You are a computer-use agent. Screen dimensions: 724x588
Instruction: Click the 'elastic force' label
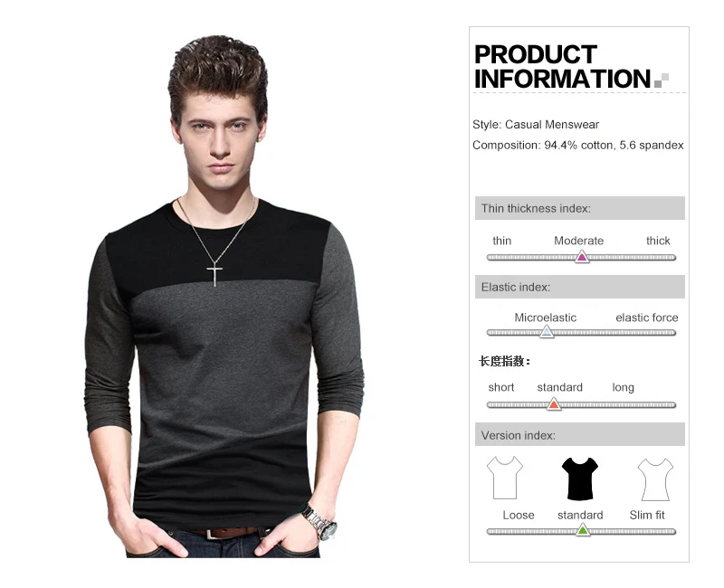(647, 318)
